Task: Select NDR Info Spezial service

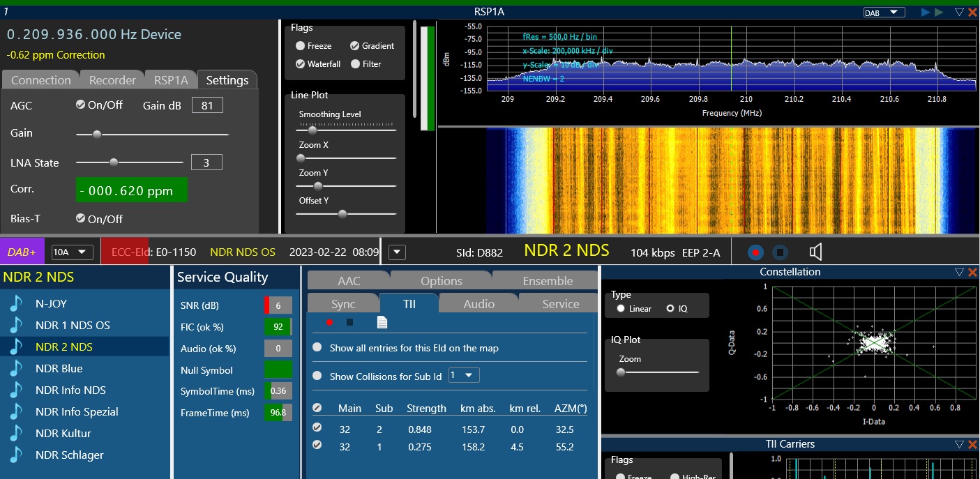Action: pos(84,411)
